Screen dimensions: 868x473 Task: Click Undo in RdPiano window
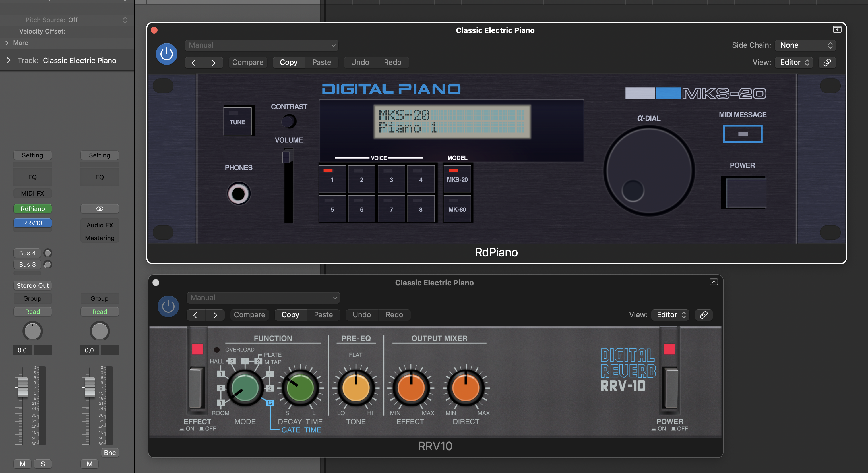tap(360, 62)
